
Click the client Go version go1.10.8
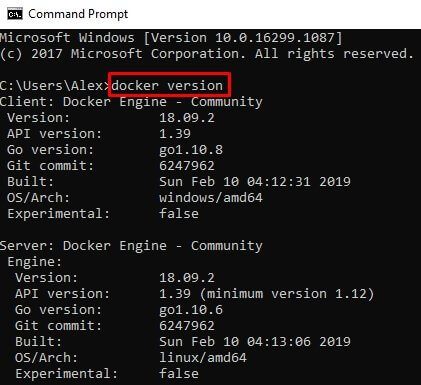tap(191, 150)
